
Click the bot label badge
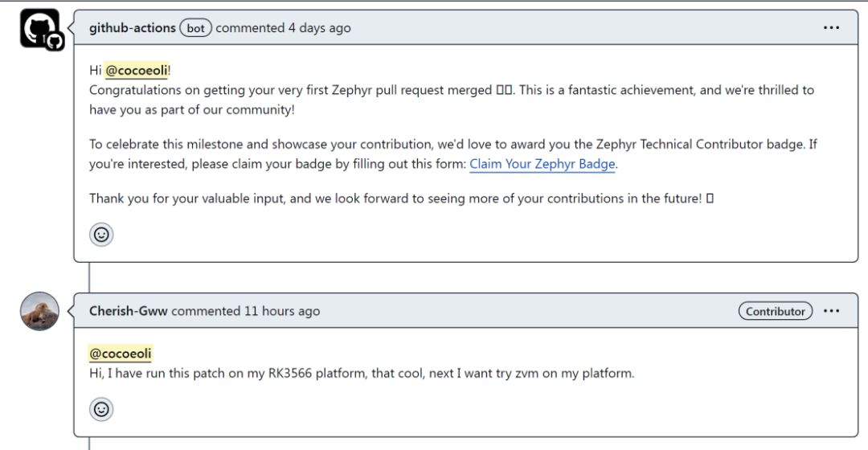point(195,28)
